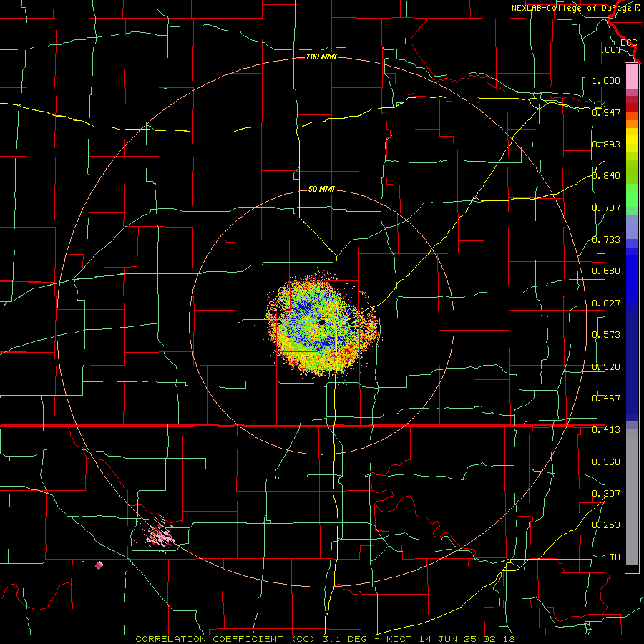Click the pink echo cluster in the southwest

coord(159,535)
